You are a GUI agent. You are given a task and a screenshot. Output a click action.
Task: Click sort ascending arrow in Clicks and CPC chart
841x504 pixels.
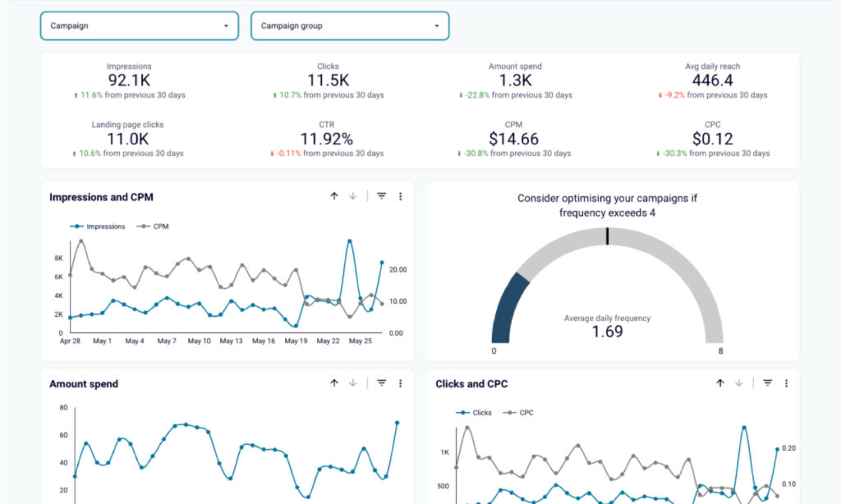tap(720, 383)
